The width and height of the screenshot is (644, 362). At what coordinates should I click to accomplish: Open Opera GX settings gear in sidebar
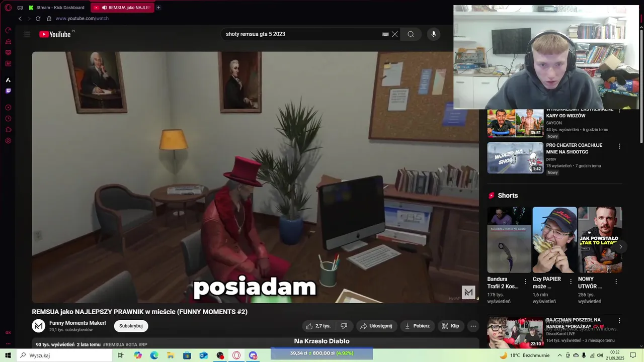[8, 141]
